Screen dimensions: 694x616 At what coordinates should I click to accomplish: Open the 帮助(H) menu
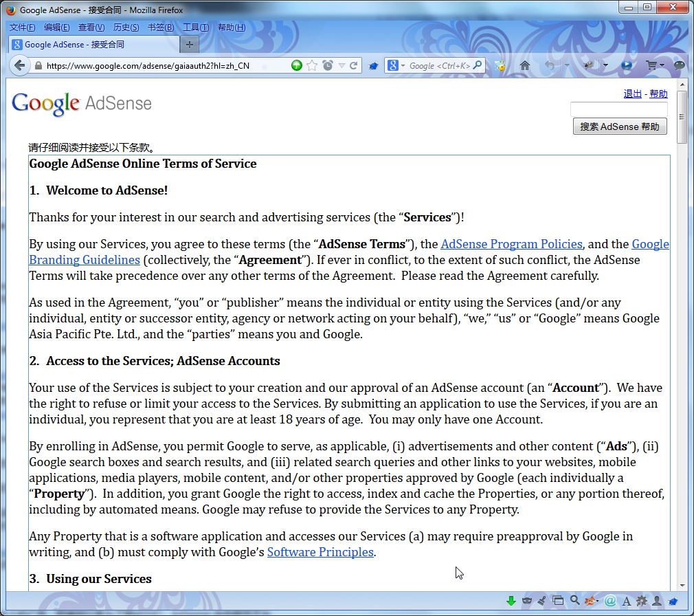232,27
